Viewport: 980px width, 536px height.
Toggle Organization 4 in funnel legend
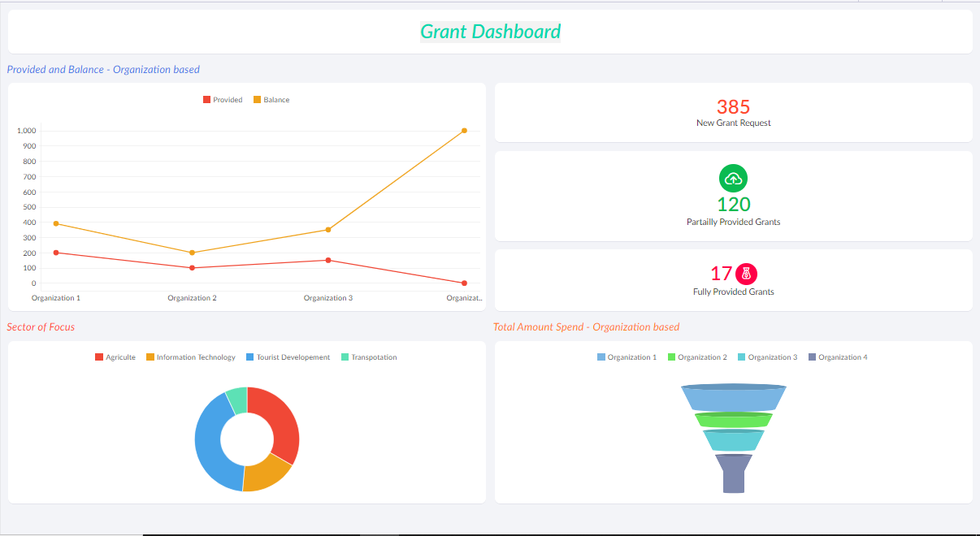[838, 357]
